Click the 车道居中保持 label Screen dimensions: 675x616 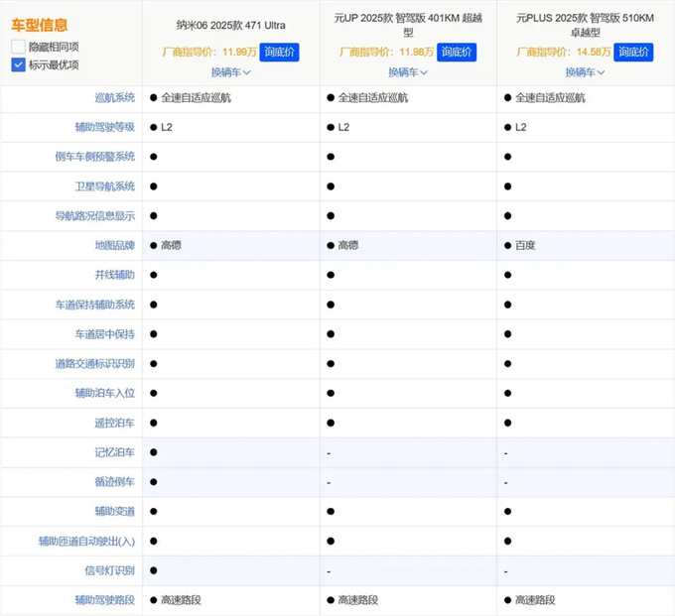(x=105, y=334)
